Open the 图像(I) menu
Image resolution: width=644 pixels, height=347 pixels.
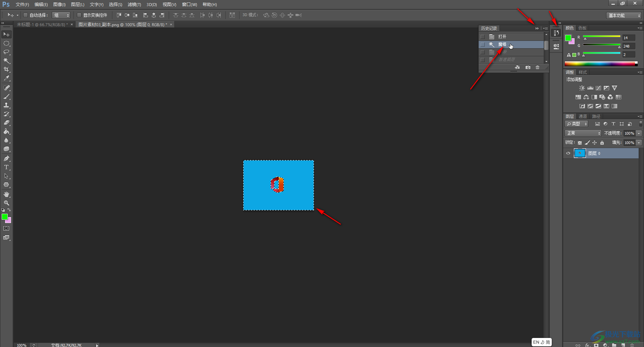(x=59, y=5)
